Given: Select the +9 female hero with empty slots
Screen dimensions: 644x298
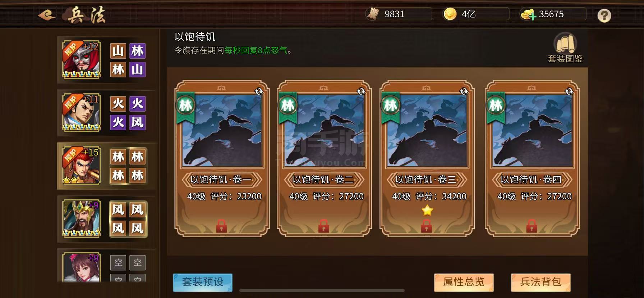Looking at the screenshot, I should (82, 267).
